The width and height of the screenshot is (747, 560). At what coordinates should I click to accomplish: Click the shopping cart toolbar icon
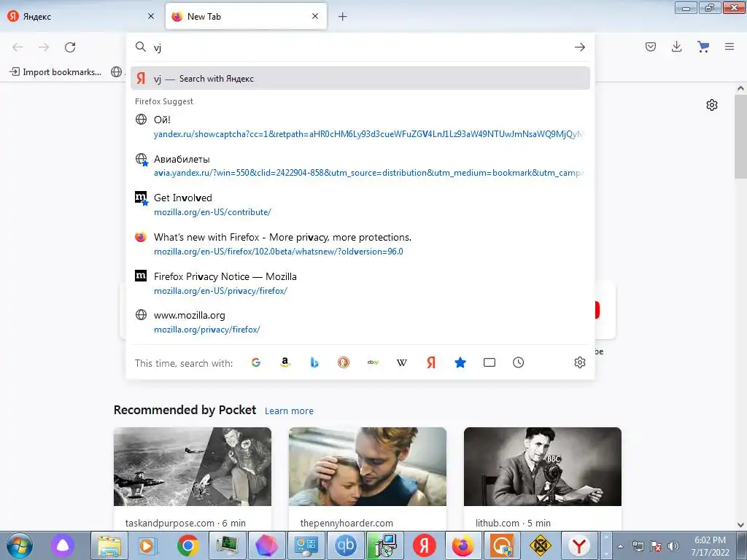703,47
